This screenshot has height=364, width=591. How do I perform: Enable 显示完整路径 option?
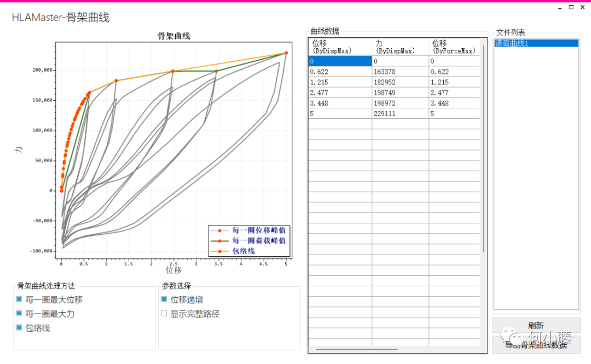pyautogui.click(x=163, y=312)
